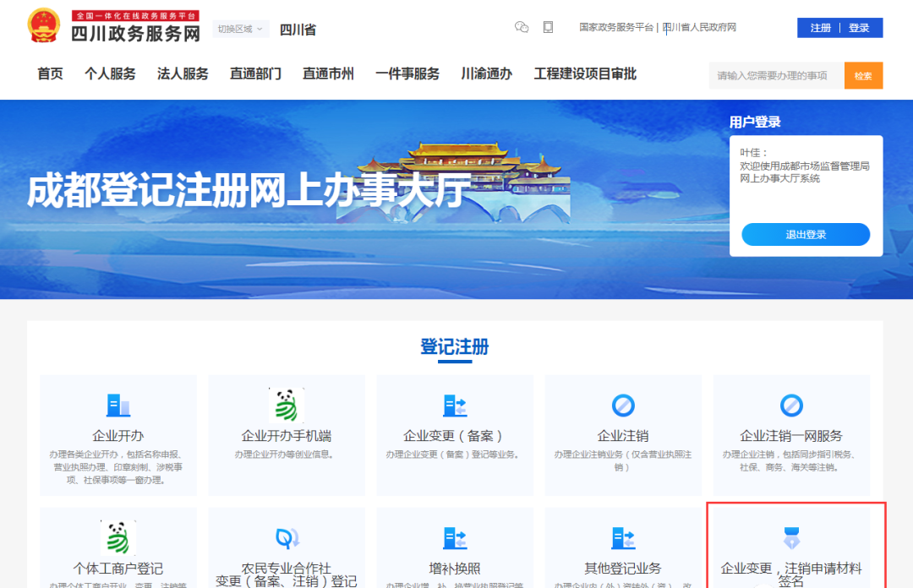The width and height of the screenshot is (913, 588).
Task: Click the 农民专业合作社 leaf icon
Action: pyautogui.click(x=287, y=538)
